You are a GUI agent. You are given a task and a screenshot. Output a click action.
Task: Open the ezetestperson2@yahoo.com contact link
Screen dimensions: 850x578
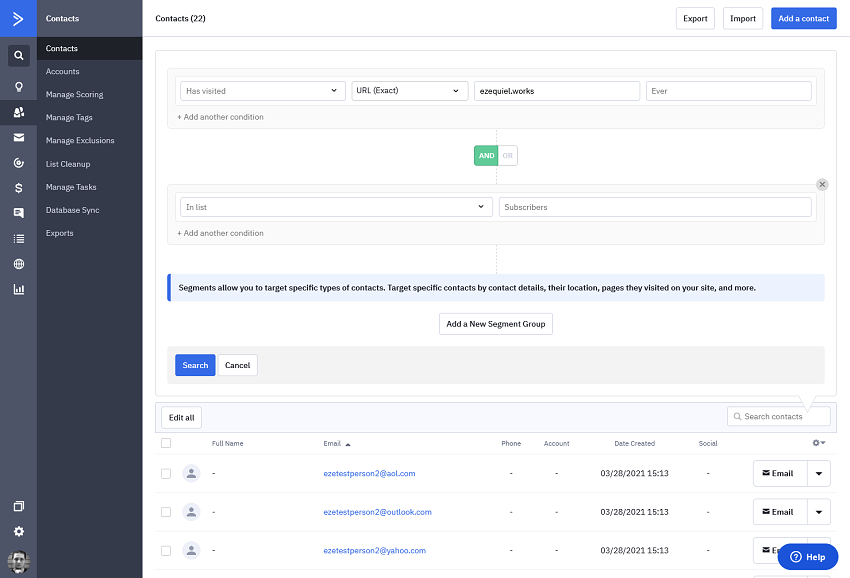pyautogui.click(x=375, y=550)
